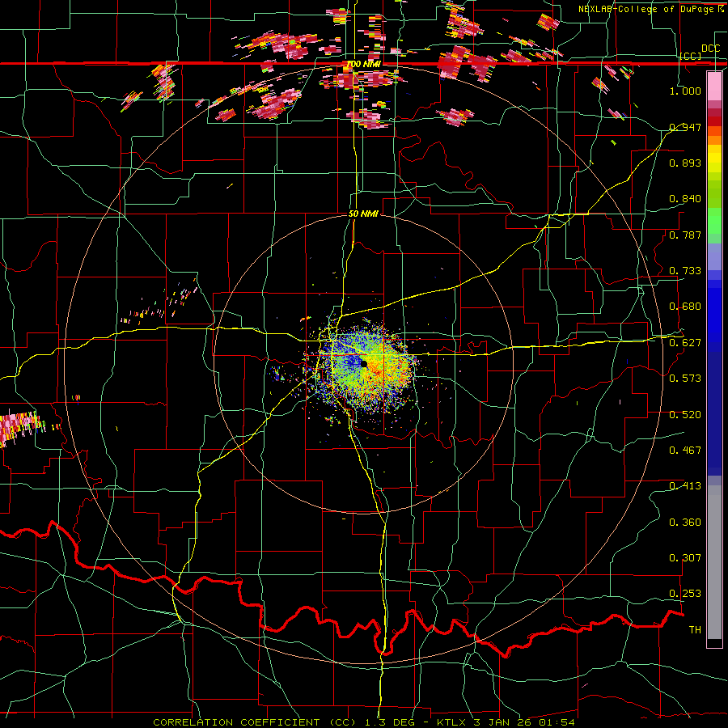The height and width of the screenshot is (728, 728).
Task: Click the Correlation Coefficient caption at bottom
Action: click(x=363, y=722)
